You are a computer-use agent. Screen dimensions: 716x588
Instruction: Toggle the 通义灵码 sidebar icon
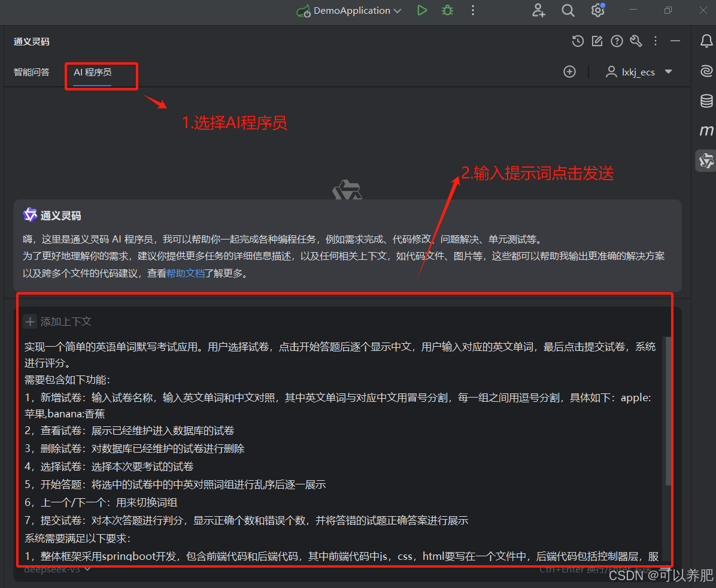click(706, 161)
